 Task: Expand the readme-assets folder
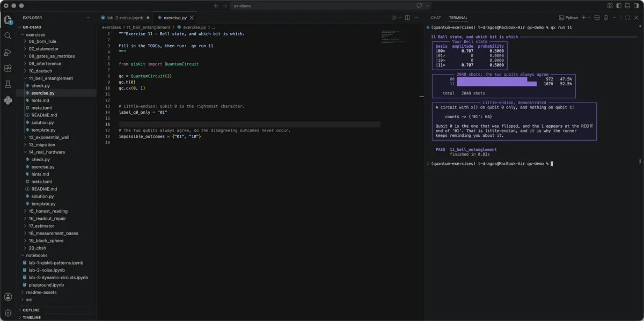tap(41, 293)
